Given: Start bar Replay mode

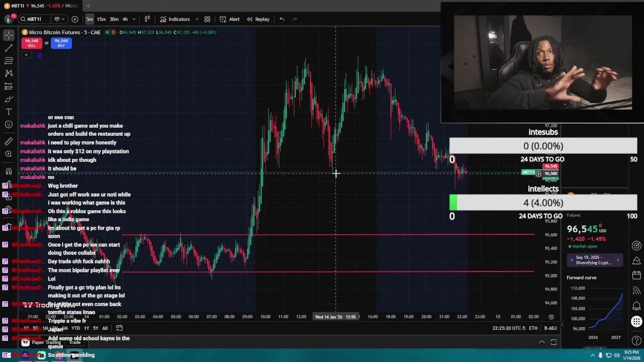Looking at the screenshot, I should tap(258, 19).
